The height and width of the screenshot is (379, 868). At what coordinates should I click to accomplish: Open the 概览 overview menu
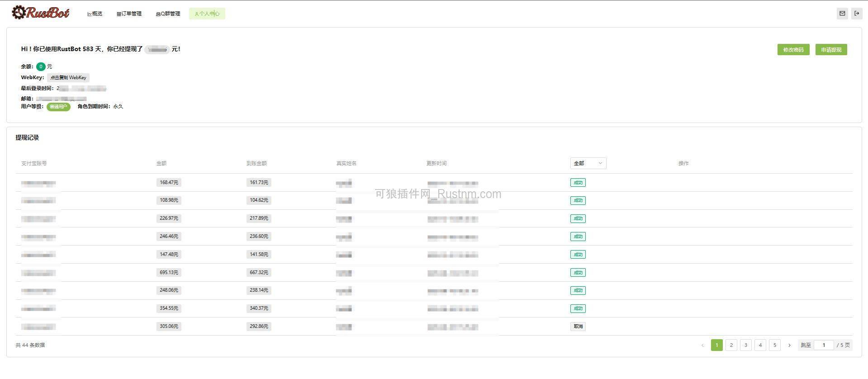coord(95,14)
